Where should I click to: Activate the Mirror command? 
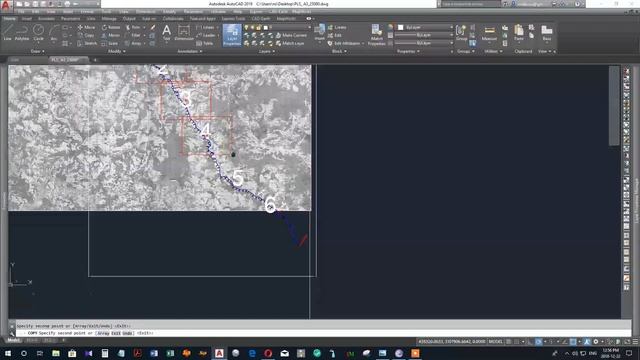111,36
